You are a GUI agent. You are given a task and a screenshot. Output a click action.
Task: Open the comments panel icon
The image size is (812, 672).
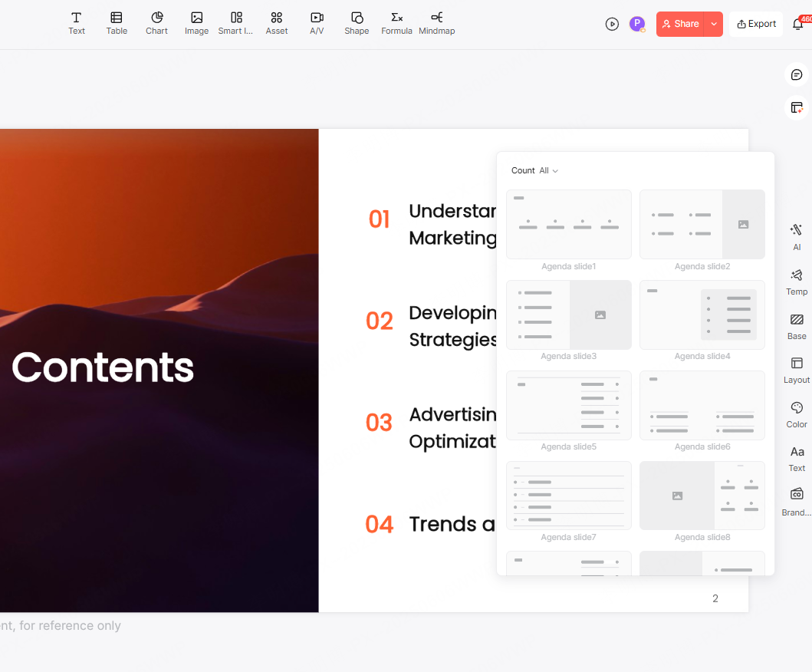tap(796, 74)
